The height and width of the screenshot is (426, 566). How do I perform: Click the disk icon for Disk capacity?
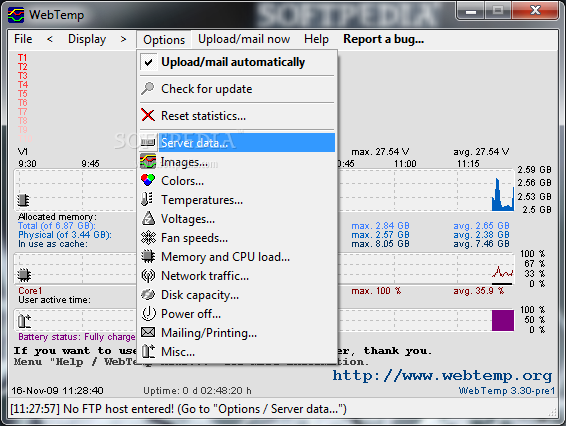pos(148,295)
